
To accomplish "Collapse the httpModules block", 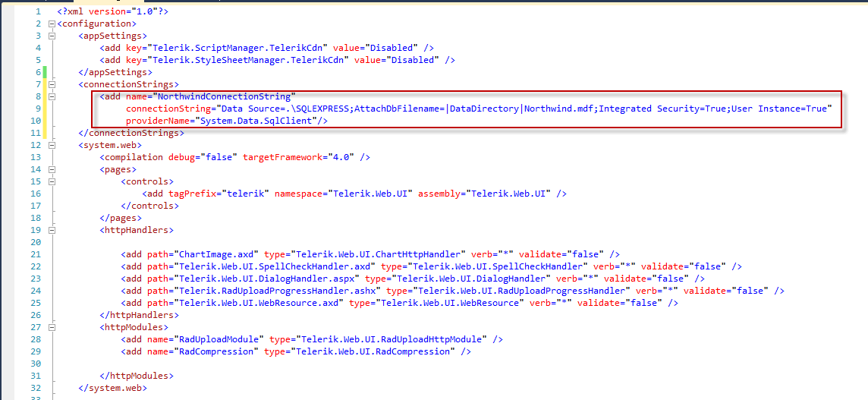I will pyautogui.click(x=52, y=327).
